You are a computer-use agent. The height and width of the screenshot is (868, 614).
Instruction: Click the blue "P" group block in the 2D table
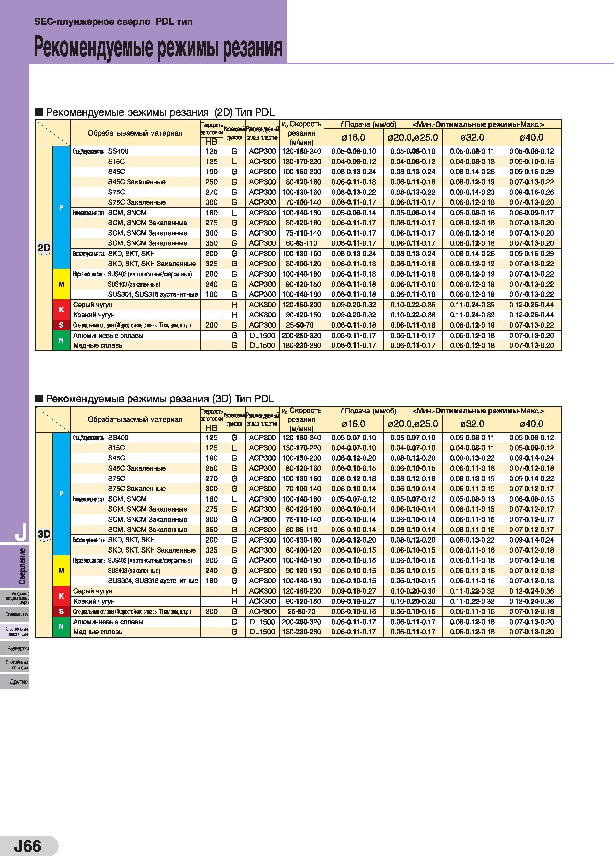pos(61,207)
